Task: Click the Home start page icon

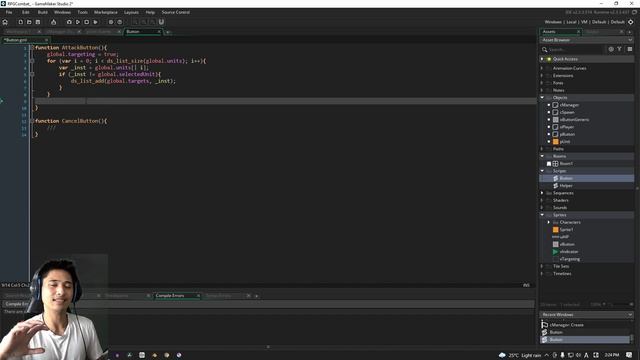Action: point(5,22)
